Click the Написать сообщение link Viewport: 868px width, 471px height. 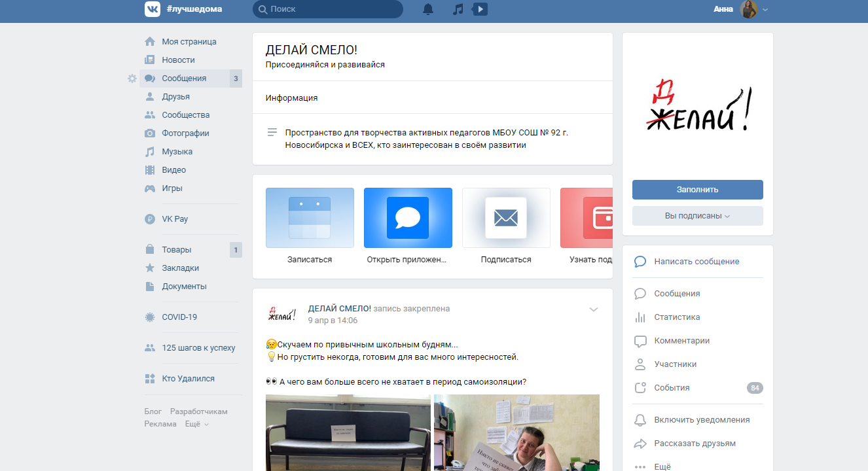pyautogui.click(x=696, y=262)
